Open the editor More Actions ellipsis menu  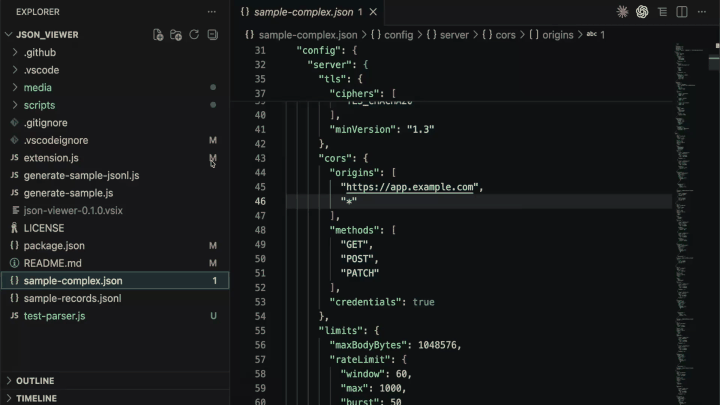coord(702,12)
